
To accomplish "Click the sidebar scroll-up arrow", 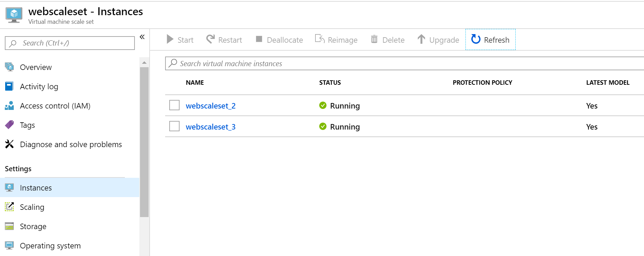I will [x=144, y=63].
